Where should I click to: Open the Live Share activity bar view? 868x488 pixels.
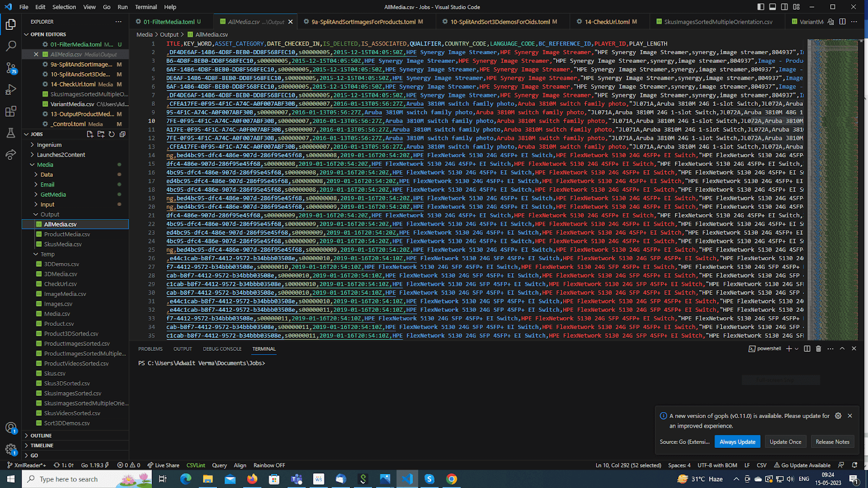(11, 155)
